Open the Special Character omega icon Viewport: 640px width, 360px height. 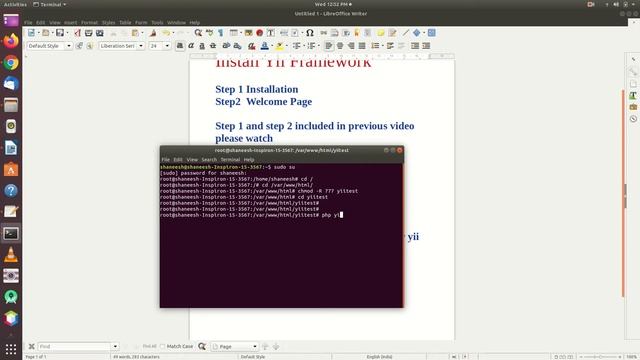310,33
